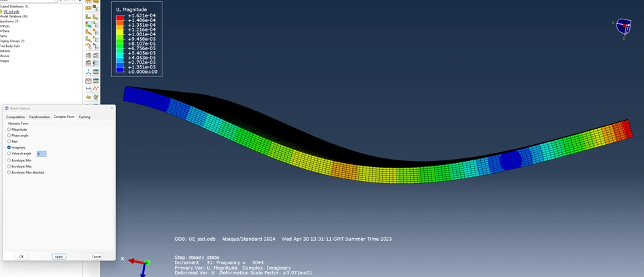Select the Value at angle radio button
The height and width of the screenshot is (277, 644).
point(9,154)
